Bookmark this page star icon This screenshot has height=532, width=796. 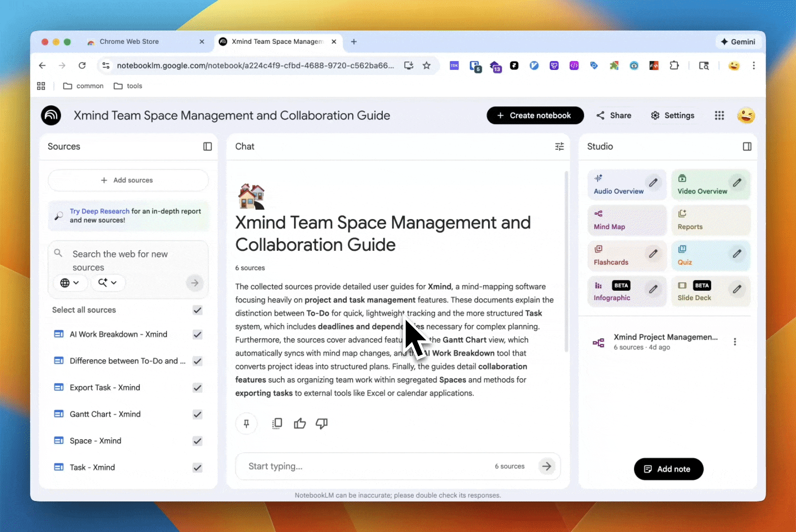(427, 66)
